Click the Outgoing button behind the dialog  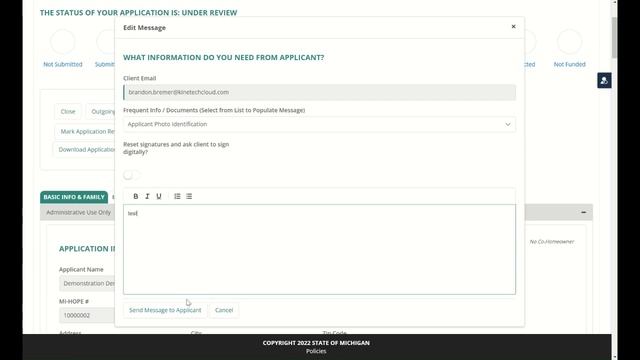100,111
